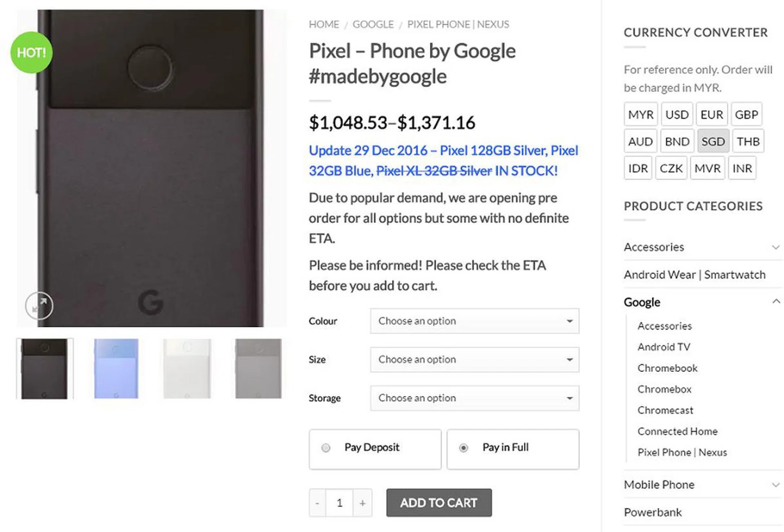Viewport: 784px width, 532px height.
Task: Select the Pay in Full radio option
Action: tap(463, 448)
